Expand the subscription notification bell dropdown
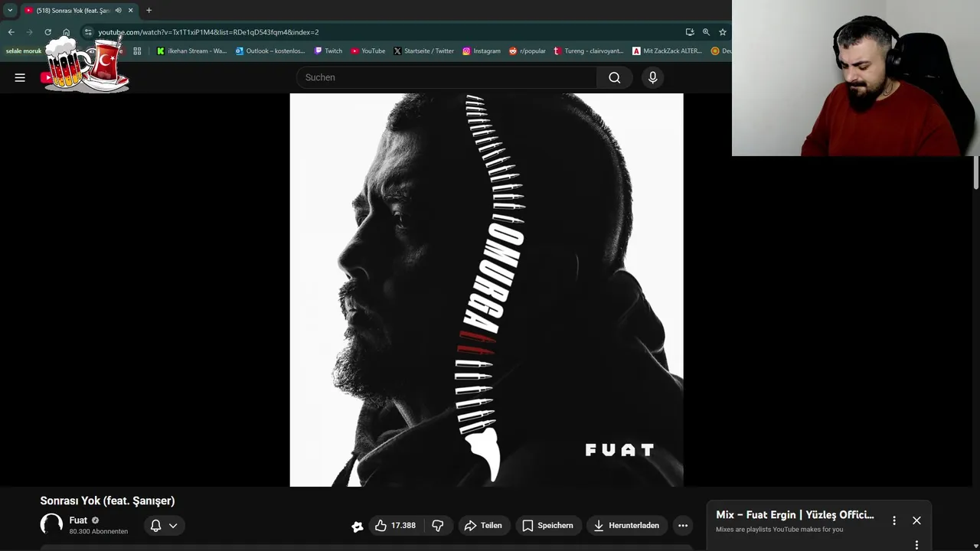This screenshot has height=551, width=980. [x=164, y=526]
